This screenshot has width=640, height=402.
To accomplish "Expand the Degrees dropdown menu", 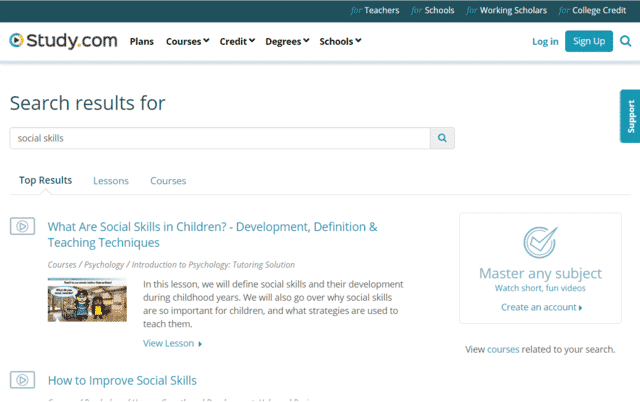I will pyautogui.click(x=287, y=42).
